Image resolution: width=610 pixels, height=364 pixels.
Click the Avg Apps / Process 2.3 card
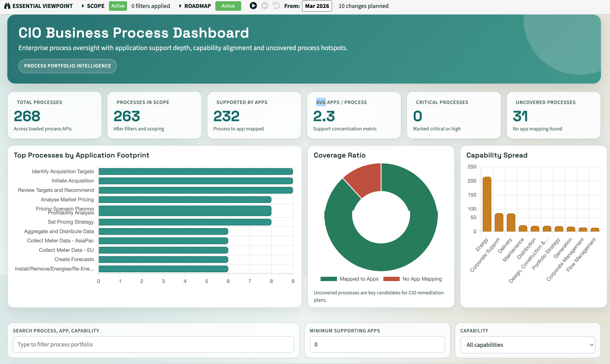(x=354, y=115)
